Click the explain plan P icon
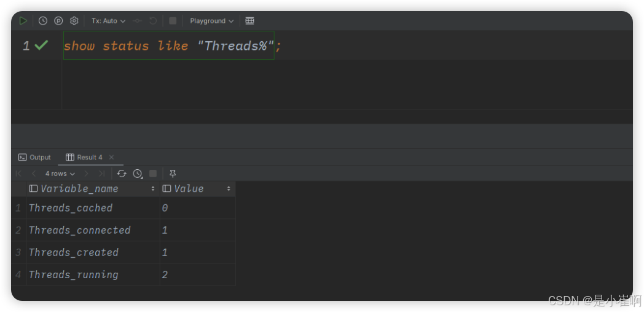This screenshot has width=644, height=312. 58,20
